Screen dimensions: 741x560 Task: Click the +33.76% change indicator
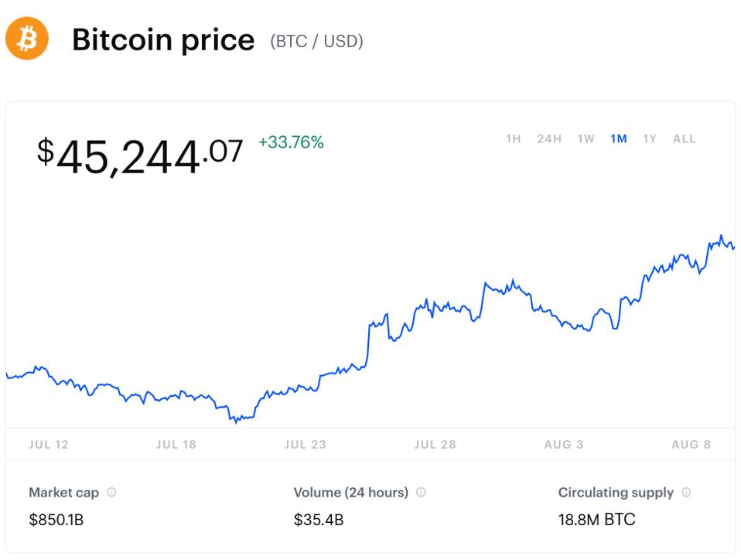tap(291, 142)
